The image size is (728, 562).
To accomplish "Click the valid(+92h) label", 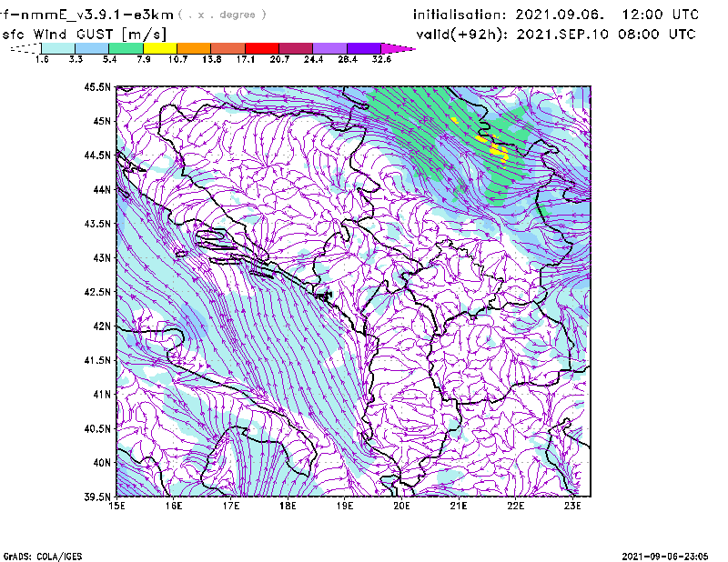I will tap(462, 35).
